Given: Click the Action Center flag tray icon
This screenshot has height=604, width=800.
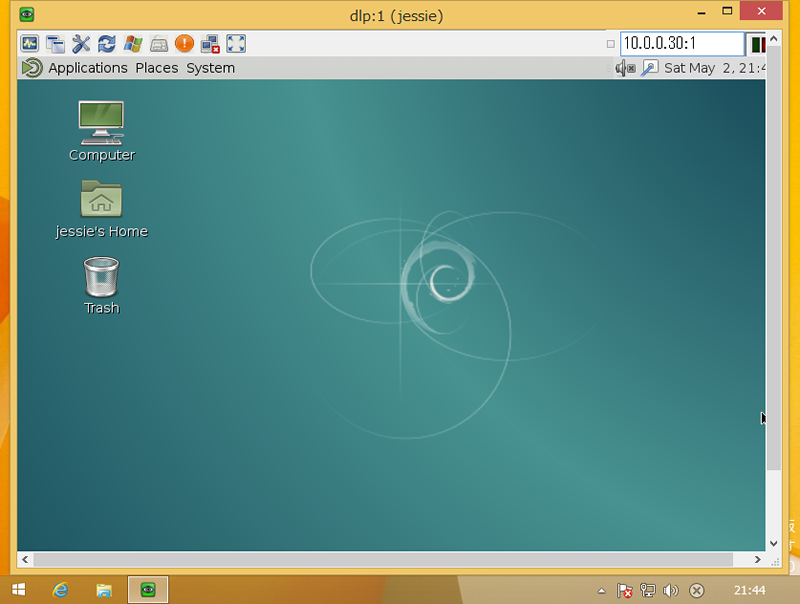Looking at the screenshot, I should click(624, 591).
